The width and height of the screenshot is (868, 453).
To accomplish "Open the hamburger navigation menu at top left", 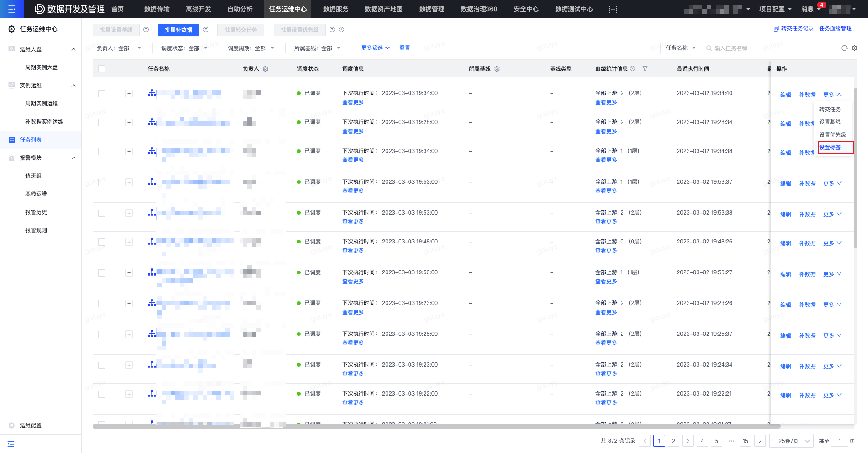I will click(11, 9).
